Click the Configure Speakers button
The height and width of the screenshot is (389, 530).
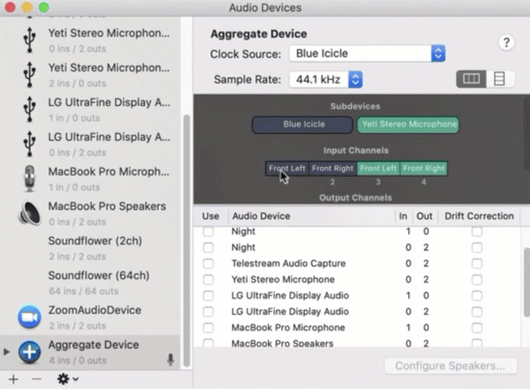pyautogui.click(x=451, y=366)
